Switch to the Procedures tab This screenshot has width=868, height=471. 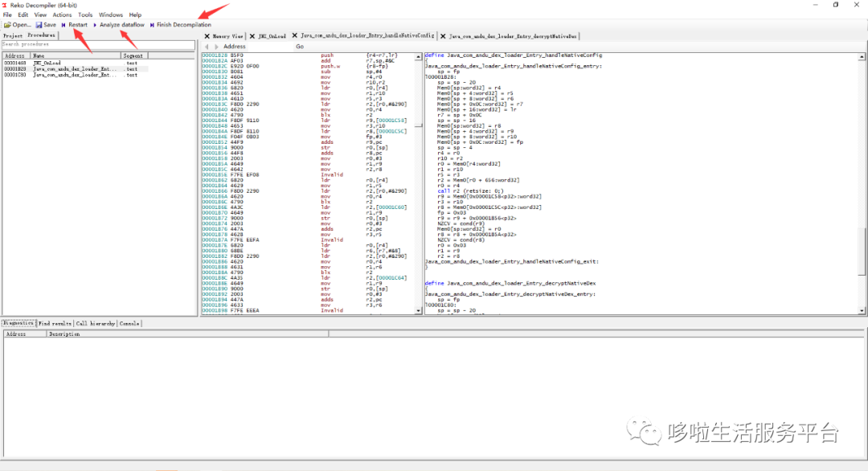(42, 35)
